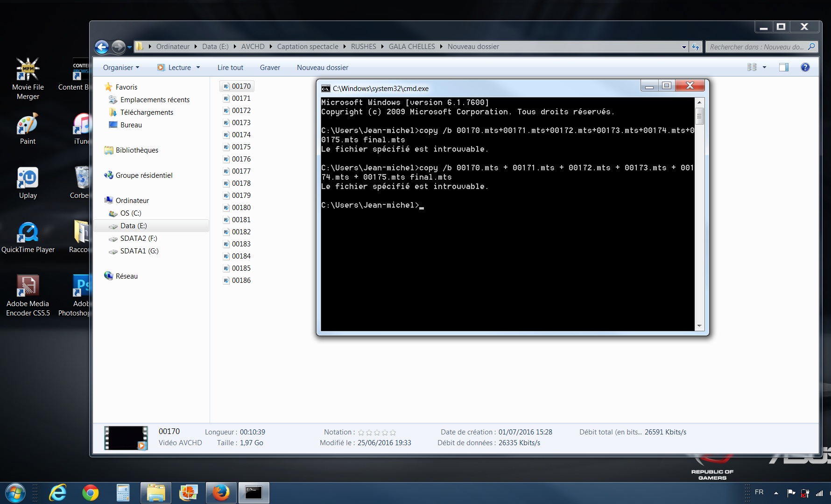Click cmd window scrollbar down arrow
This screenshot has height=504, width=831.
point(699,326)
